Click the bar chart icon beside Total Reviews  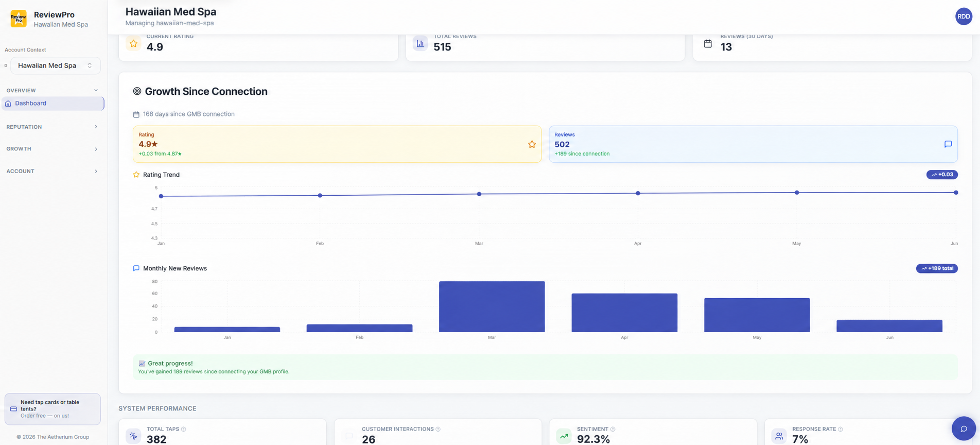point(421,44)
